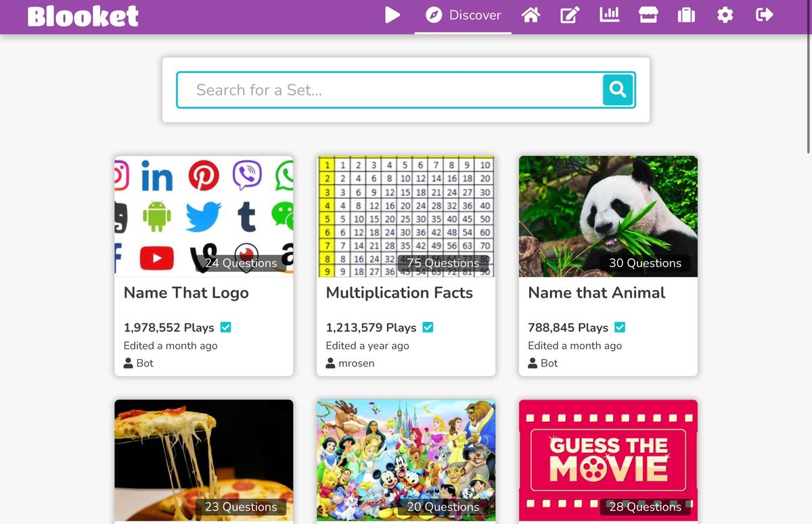The image size is (812, 524).
Task: Click the 75 Questions badge
Action: click(443, 263)
